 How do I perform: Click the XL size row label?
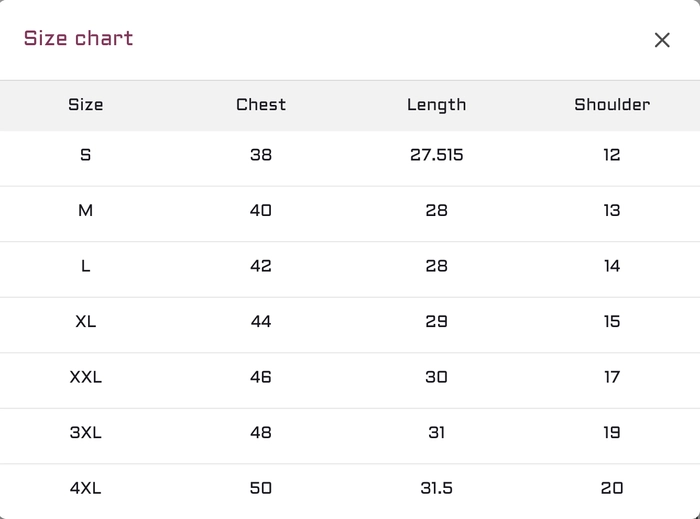86,322
